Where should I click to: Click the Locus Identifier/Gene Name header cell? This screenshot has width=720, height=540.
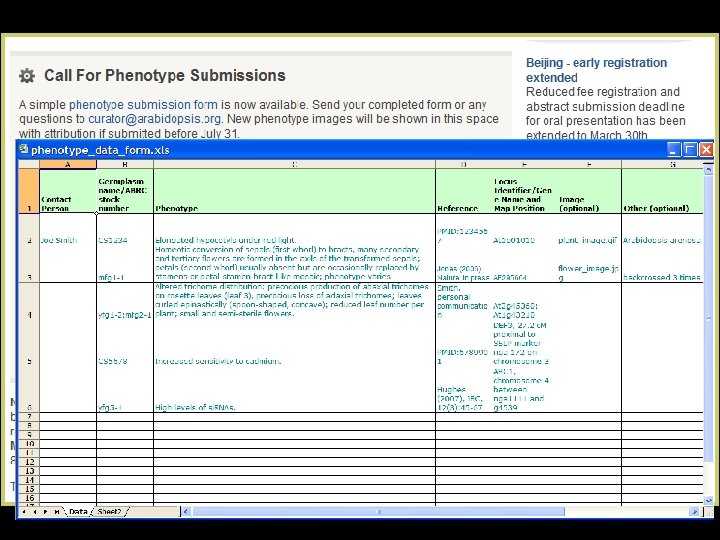524,191
